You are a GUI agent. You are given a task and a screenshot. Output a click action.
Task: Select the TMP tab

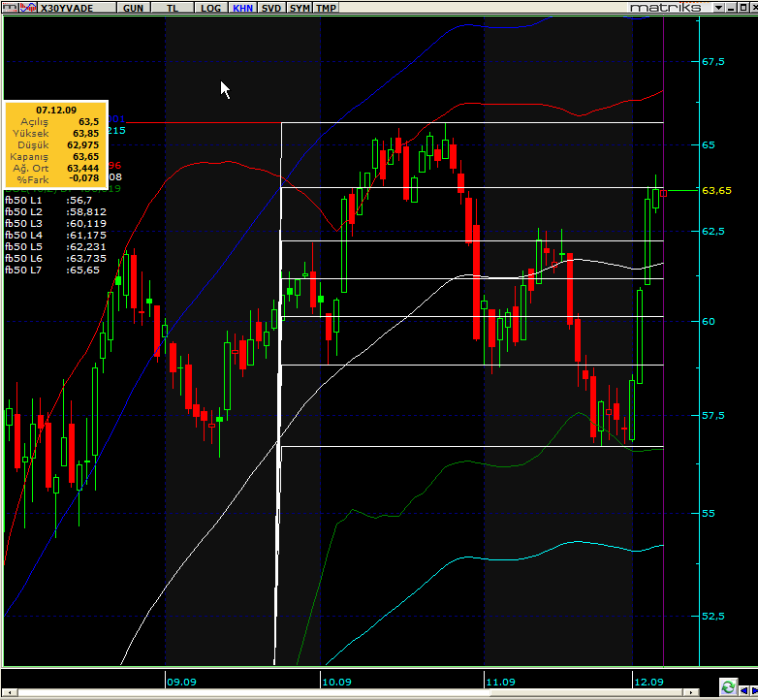pyautogui.click(x=326, y=8)
